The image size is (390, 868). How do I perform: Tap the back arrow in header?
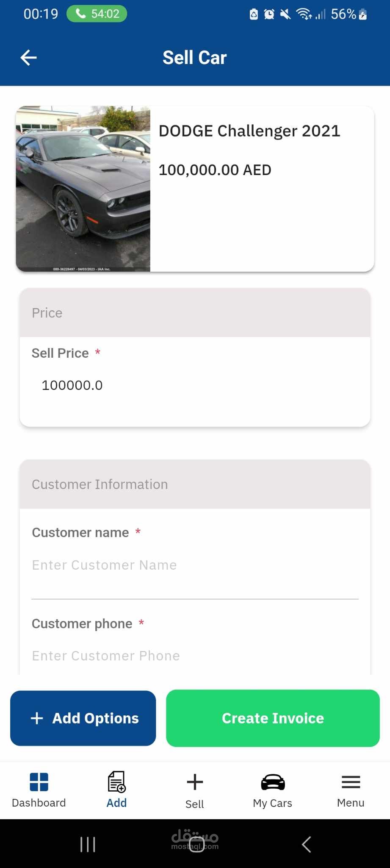click(x=29, y=58)
